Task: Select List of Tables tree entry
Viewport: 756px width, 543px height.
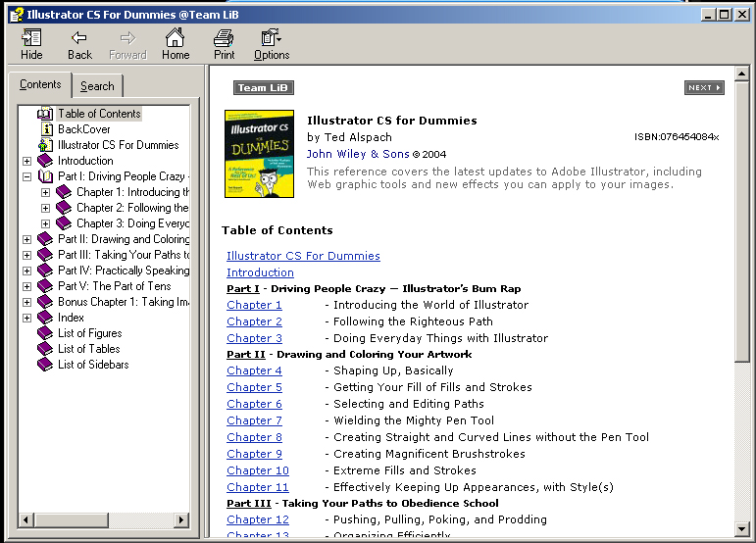Action: pyautogui.click(x=88, y=349)
